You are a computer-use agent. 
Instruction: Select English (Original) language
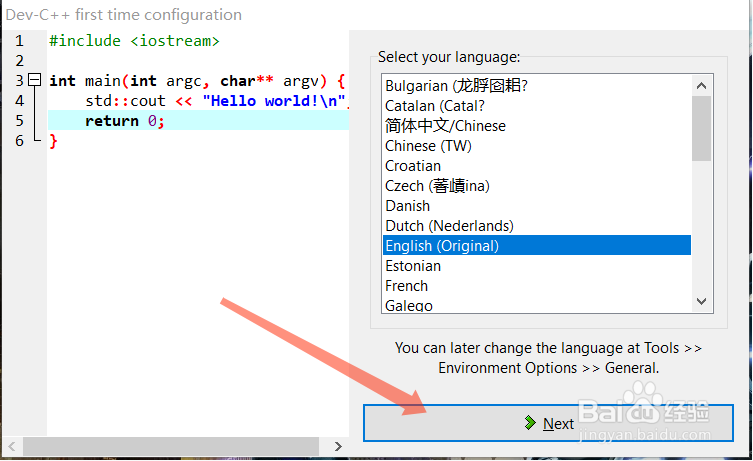click(x=536, y=245)
